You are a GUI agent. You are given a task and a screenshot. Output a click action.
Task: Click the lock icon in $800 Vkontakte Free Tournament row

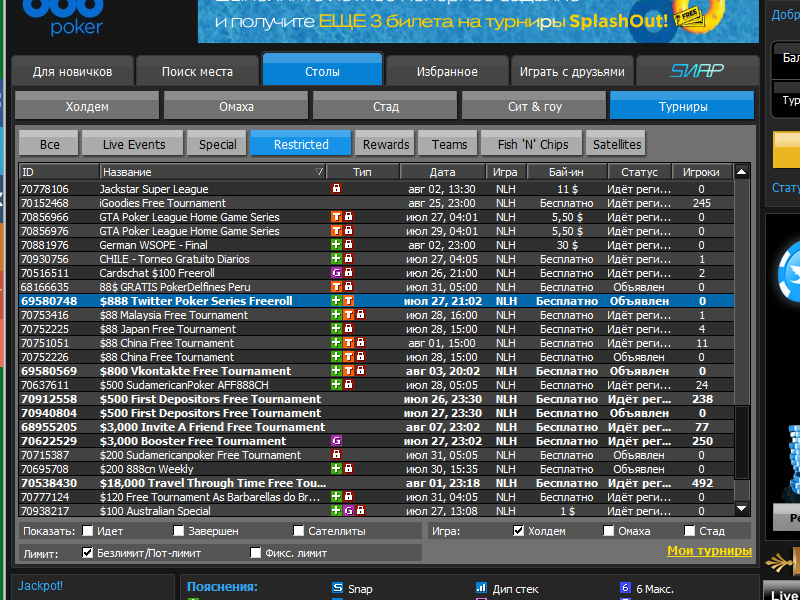click(361, 370)
